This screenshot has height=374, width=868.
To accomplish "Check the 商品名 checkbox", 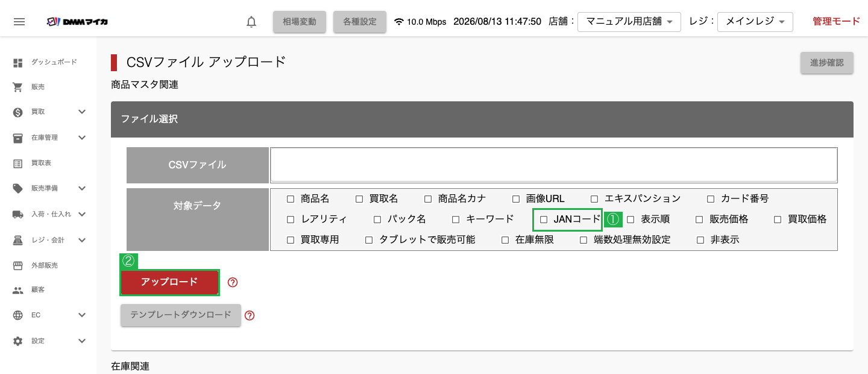I will (291, 199).
